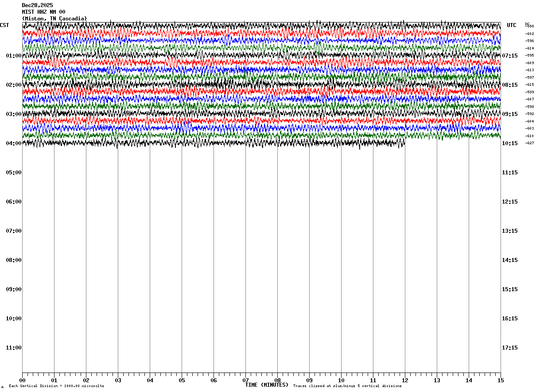The image size is (536, 392).
Task: Click minute tick label 00 on time axis
Action: tap(22, 380)
